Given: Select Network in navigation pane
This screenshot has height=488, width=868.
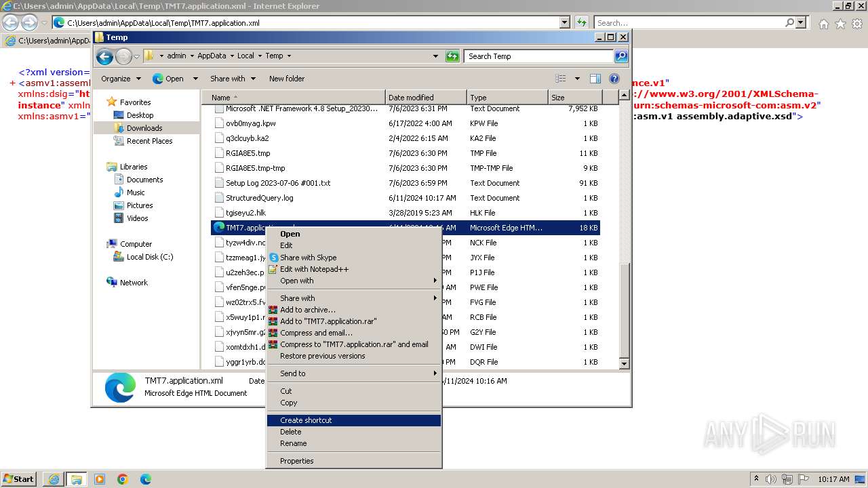Looking at the screenshot, I should coord(133,283).
